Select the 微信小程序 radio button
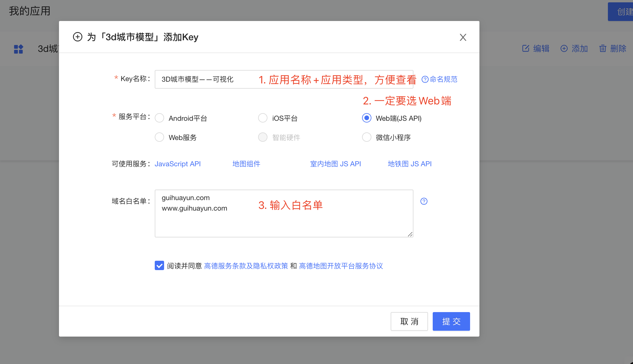The width and height of the screenshot is (633, 364). point(367,137)
